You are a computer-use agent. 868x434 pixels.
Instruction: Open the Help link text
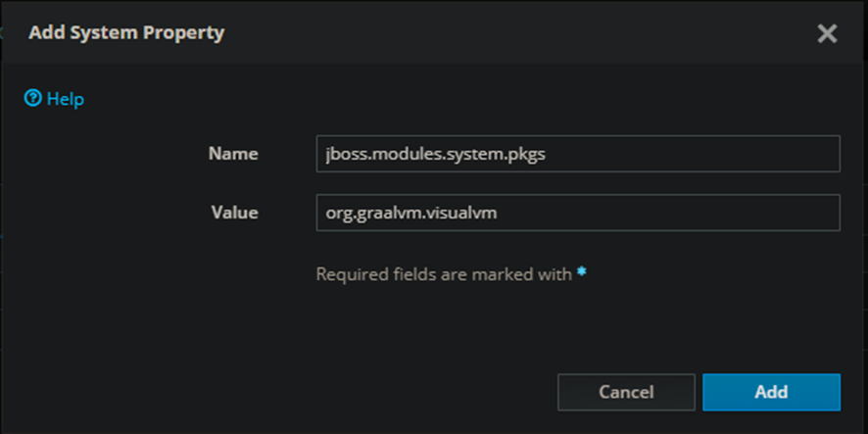pos(65,99)
